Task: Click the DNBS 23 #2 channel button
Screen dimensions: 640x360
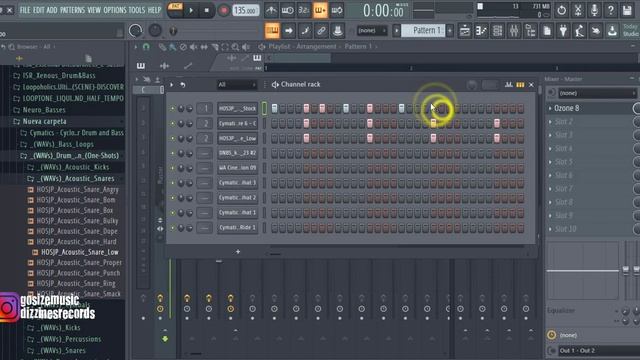Action: click(x=237, y=153)
